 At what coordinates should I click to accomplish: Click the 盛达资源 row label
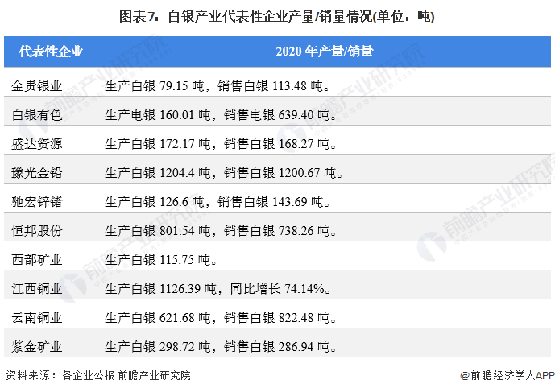[x=39, y=143]
